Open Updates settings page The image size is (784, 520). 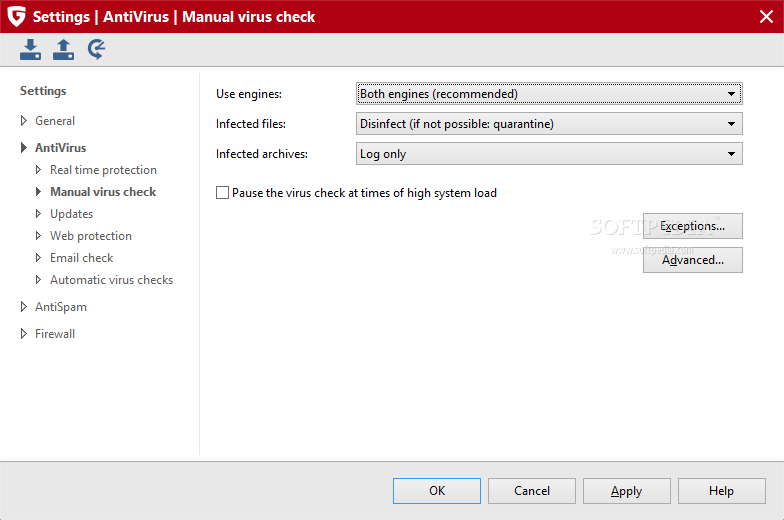pyautogui.click(x=72, y=214)
